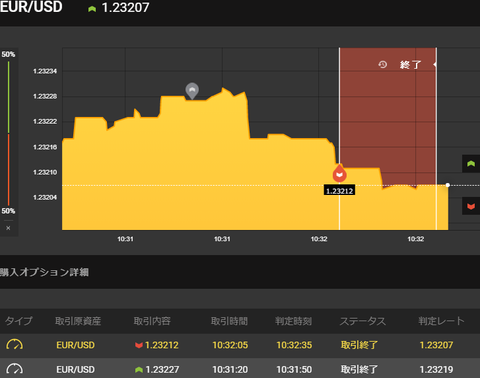Click EUR/USD in the 10:31:20 trade row
The image size is (480, 378).
pos(75,370)
